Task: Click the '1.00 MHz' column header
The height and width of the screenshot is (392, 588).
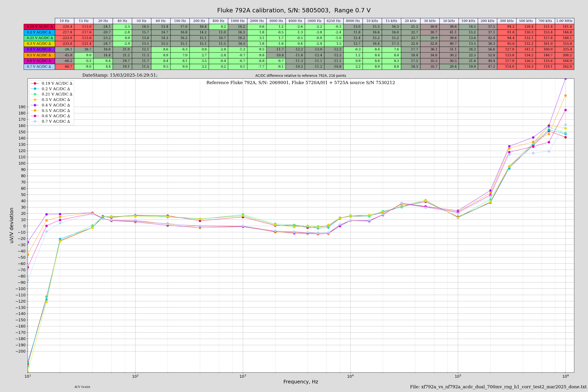Action: 564,21
